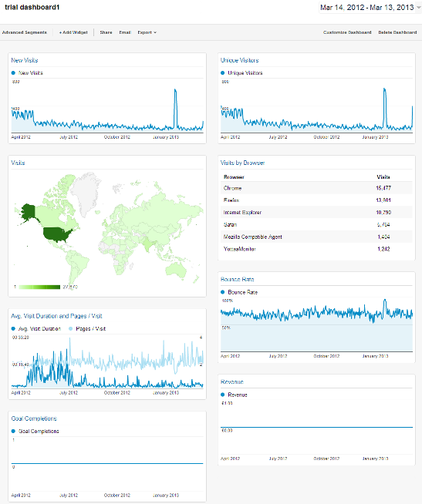Click the YottaaMonitor browser row
The width and height of the screenshot is (422, 504).
coord(316,249)
